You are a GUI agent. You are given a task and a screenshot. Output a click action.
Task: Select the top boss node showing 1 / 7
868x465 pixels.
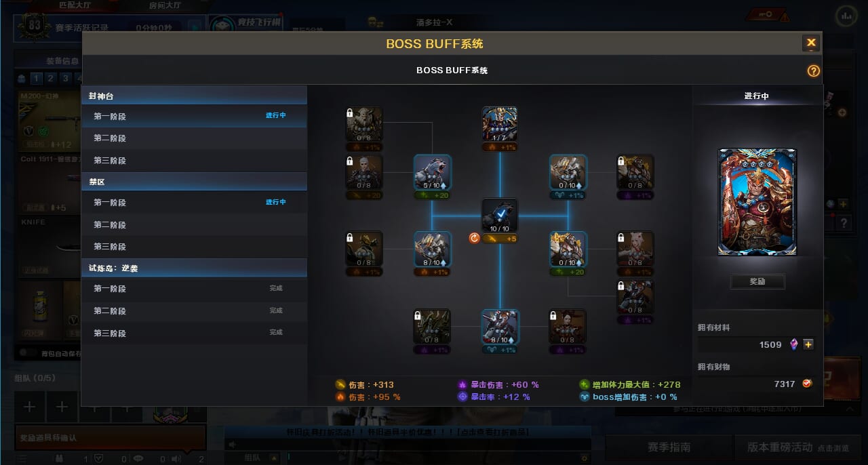[500, 124]
